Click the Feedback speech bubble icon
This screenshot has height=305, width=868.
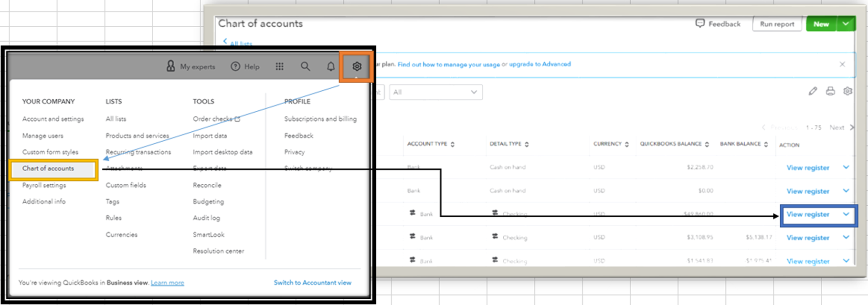click(x=700, y=23)
